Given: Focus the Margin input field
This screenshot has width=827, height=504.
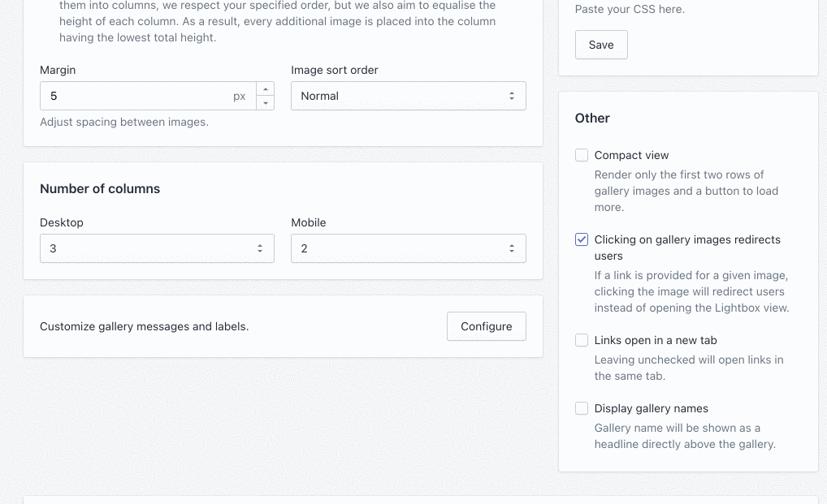Looking at the screenshot, I should 148,96.
